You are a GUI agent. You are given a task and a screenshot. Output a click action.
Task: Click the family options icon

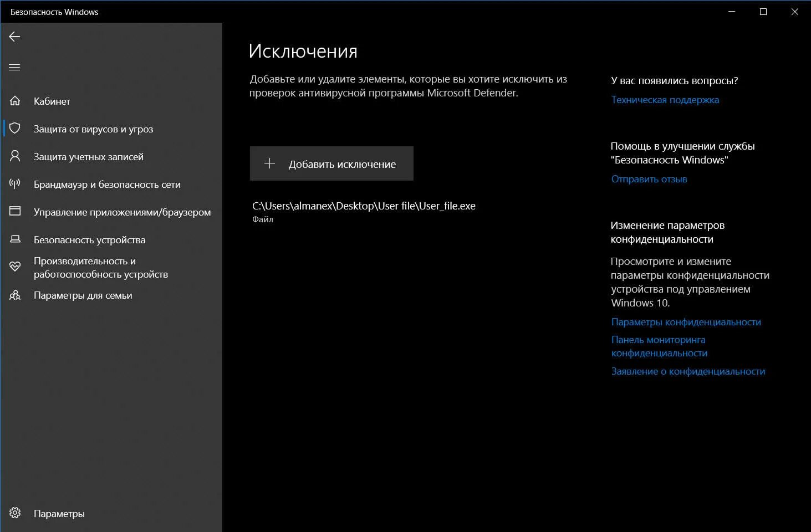(15, 295)
